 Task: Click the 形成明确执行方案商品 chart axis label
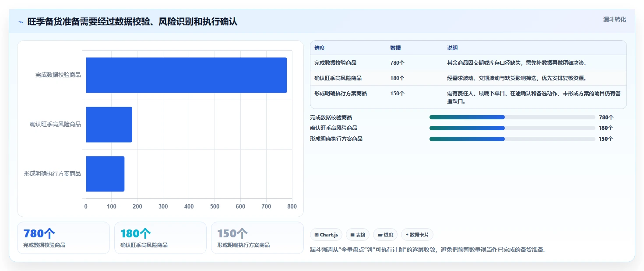click(53, 174)
